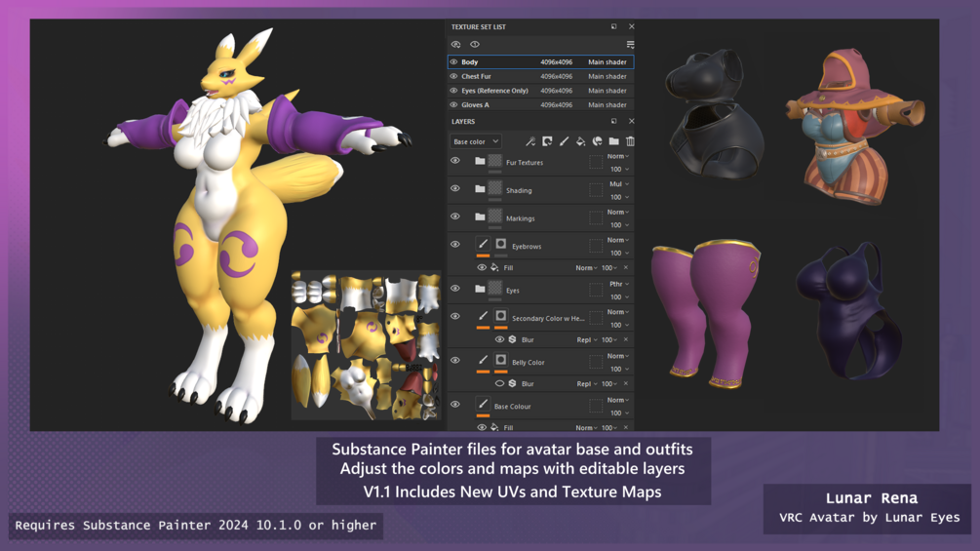The image size is (980, 551).
Task: Click the 4096x4096 resolution for Body
Action: [556, 61]
